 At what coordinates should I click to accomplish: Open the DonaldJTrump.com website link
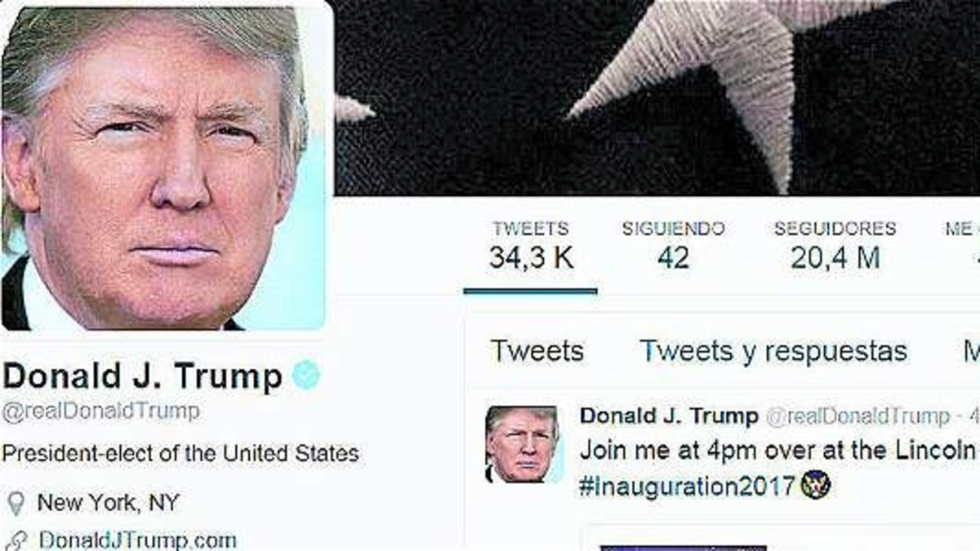click(137, 540)
